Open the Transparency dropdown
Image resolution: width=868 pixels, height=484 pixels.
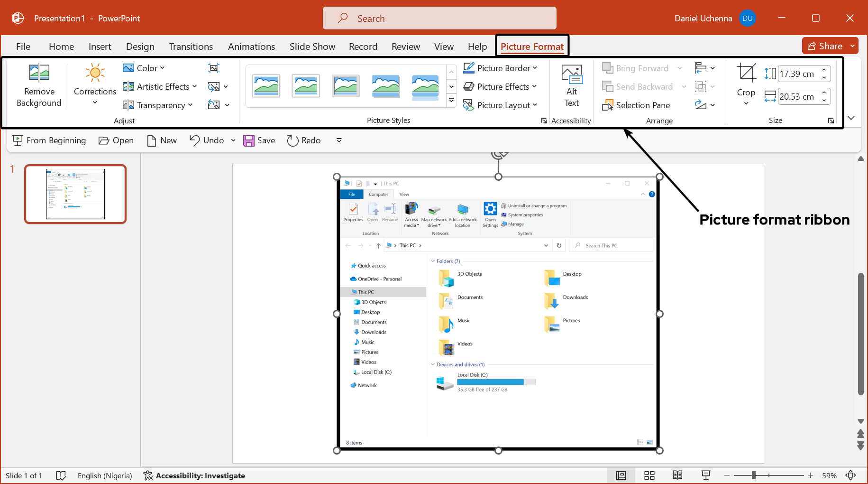(x=158, y=105)
